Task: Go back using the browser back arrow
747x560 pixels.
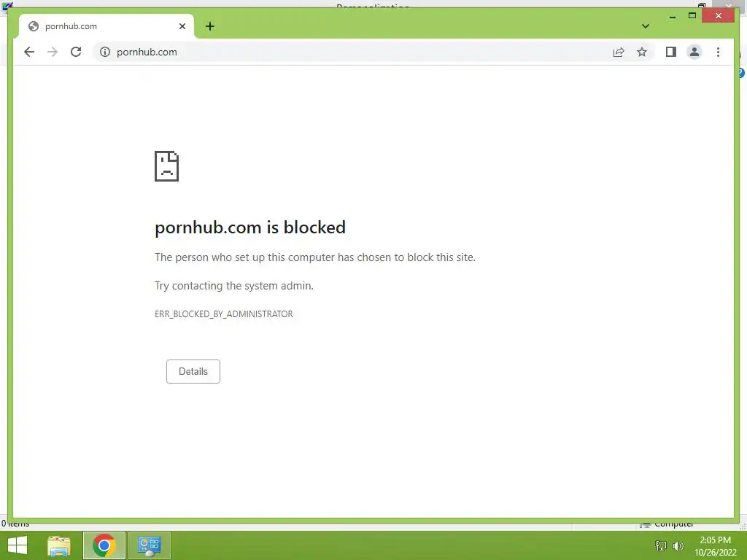Action: [x=29, y=52]
